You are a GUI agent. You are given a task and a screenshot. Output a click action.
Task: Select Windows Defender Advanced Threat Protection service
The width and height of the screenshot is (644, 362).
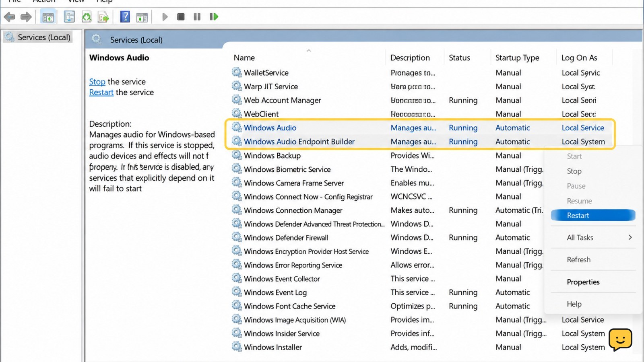coord(314,224)
